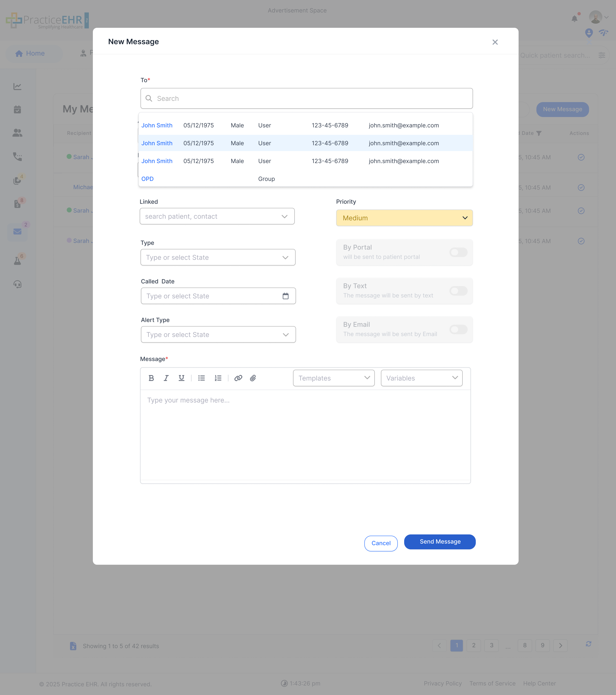Apply italic formatting in the message editor
The height and width of the screenshot is (695, 616).
(x=166, y=378)
